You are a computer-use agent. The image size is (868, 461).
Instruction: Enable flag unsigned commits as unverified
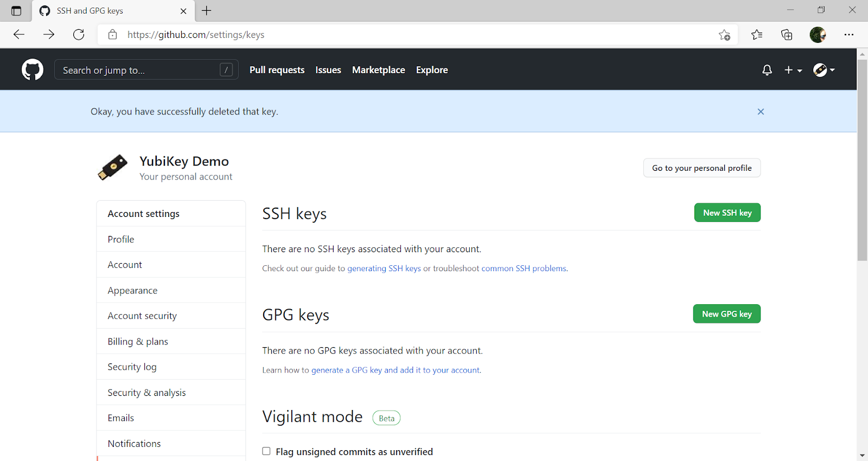266,451
